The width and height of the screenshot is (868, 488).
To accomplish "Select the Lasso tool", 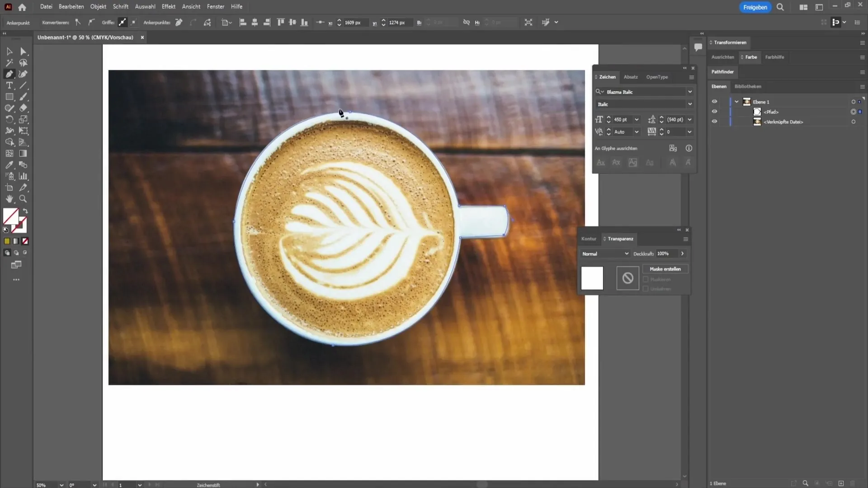I will [x=24, y=63].
